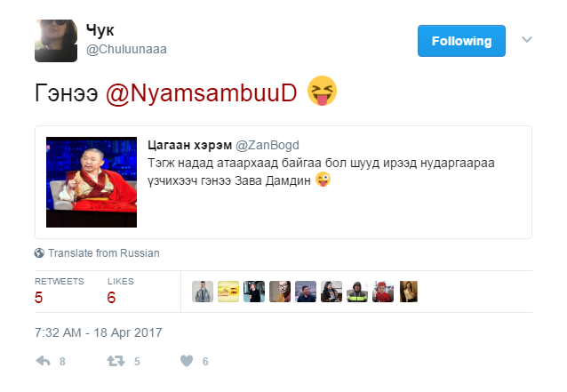The height and width of the screenshot is (392, 567).
Task: Open the quoted author Цагаан хэрэм
Action: [189, 145]
